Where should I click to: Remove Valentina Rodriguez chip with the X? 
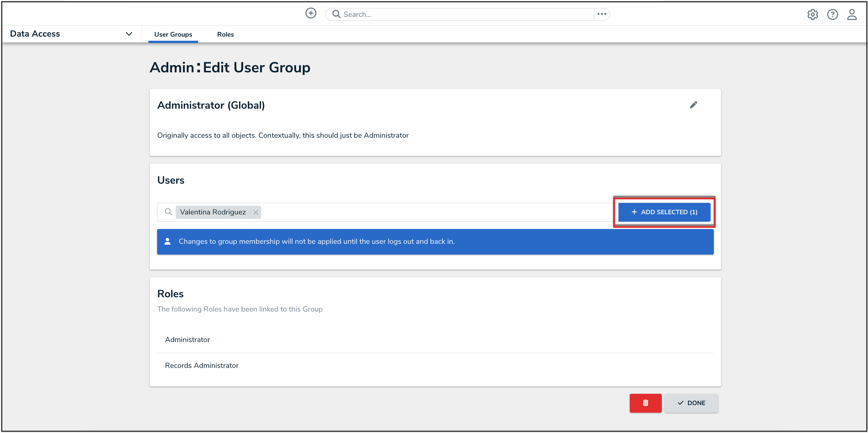[x=256, y=212]
